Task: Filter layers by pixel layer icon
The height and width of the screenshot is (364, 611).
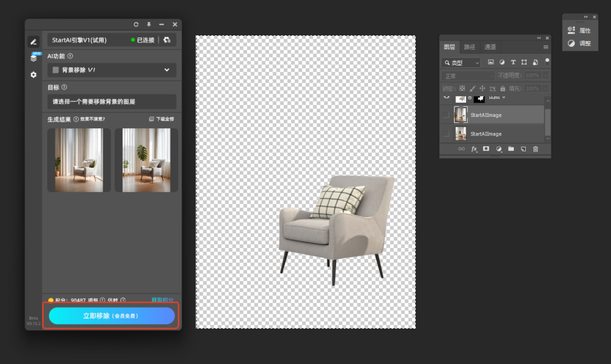Action: tap(491, 62)
